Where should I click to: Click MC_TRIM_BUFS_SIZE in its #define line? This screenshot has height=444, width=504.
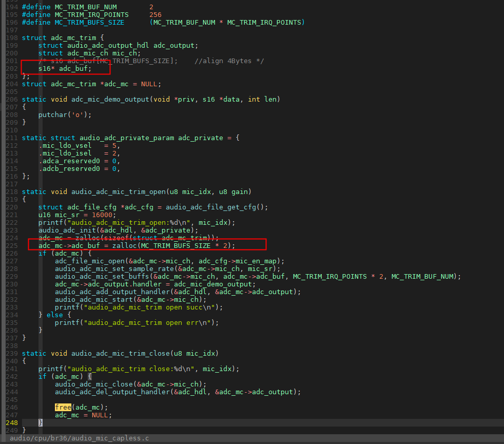click(x=89, y=23)
